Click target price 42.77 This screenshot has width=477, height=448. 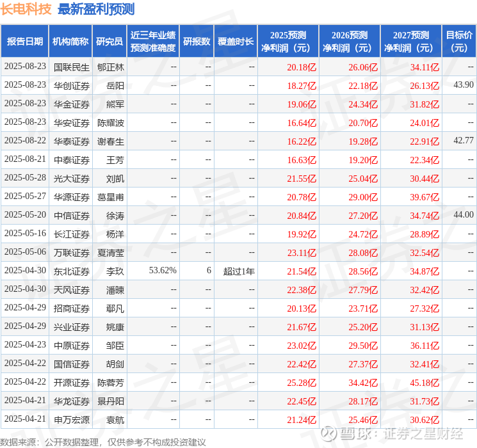point(464,140)
